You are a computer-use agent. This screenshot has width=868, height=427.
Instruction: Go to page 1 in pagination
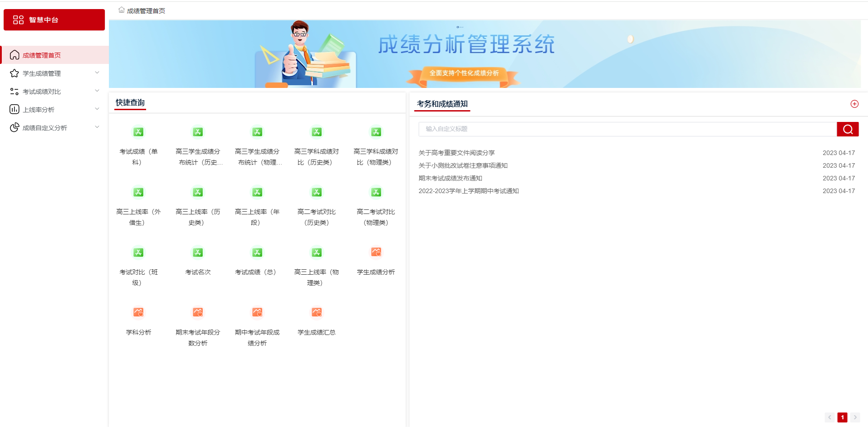tap(842, 417)
